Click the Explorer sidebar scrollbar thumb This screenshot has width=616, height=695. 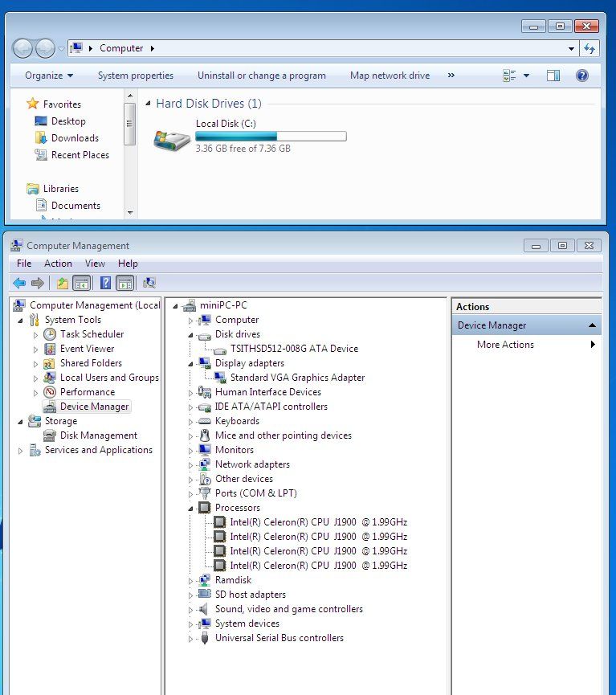point(129,124)
